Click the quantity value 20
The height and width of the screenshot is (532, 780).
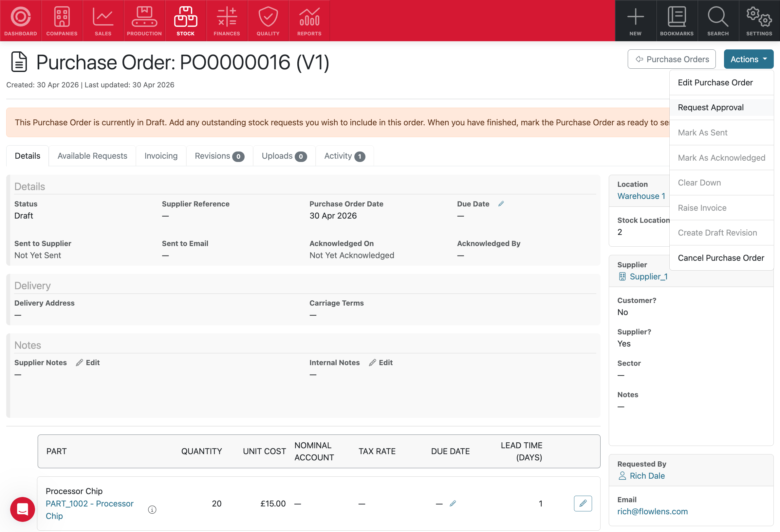point(216,503)
